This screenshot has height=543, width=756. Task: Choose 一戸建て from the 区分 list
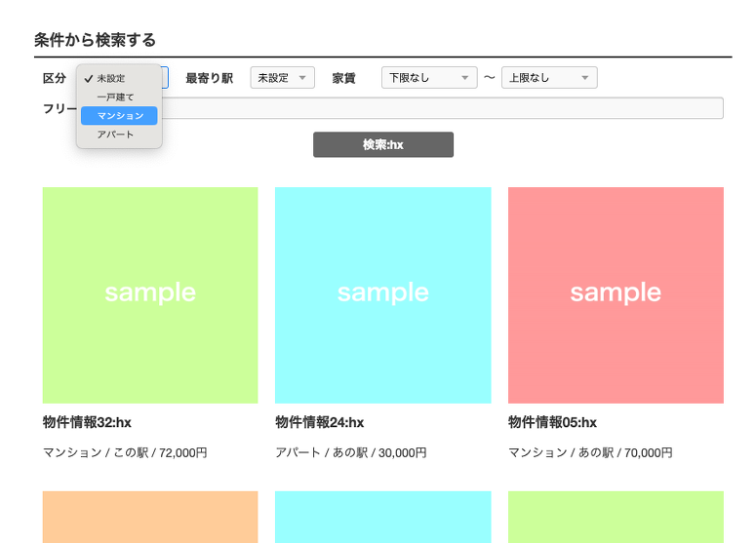[118, 97]
